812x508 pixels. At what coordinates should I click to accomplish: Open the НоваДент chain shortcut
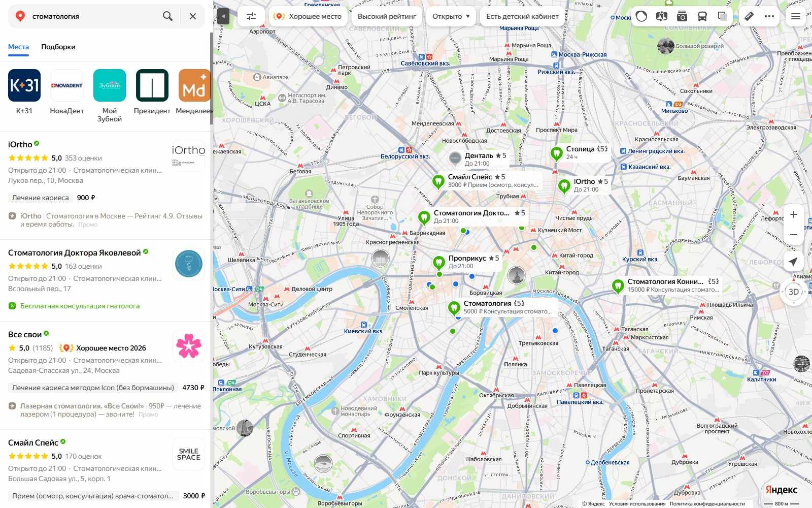pyautogui.click(x=67, y=92)
